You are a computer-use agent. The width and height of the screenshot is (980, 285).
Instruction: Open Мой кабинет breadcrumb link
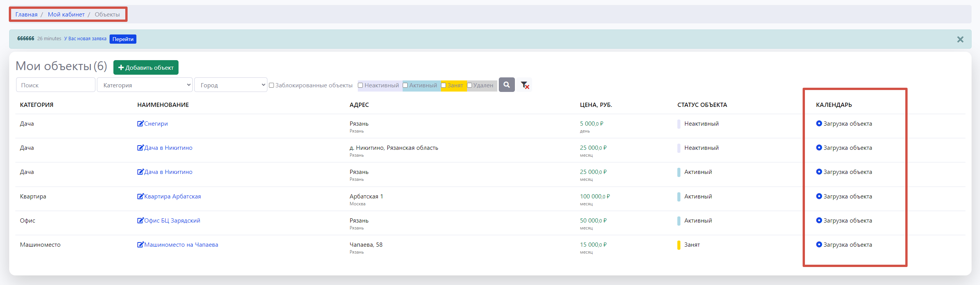click(x=66, y=15)
